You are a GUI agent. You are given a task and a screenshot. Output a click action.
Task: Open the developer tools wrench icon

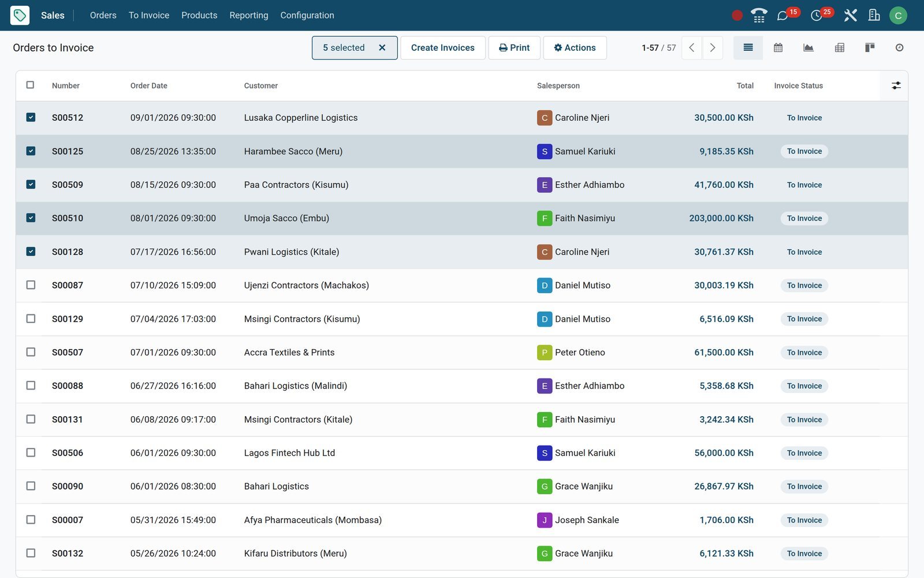click(x=850, y=16)
